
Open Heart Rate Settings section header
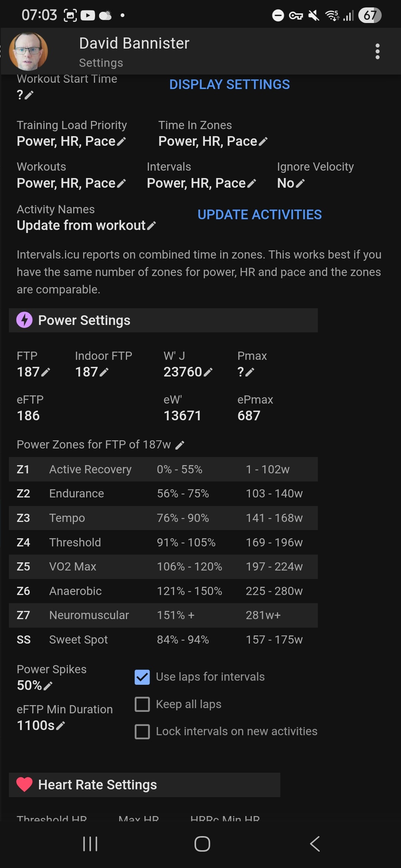pyautogui.click(x=144, y=785)
